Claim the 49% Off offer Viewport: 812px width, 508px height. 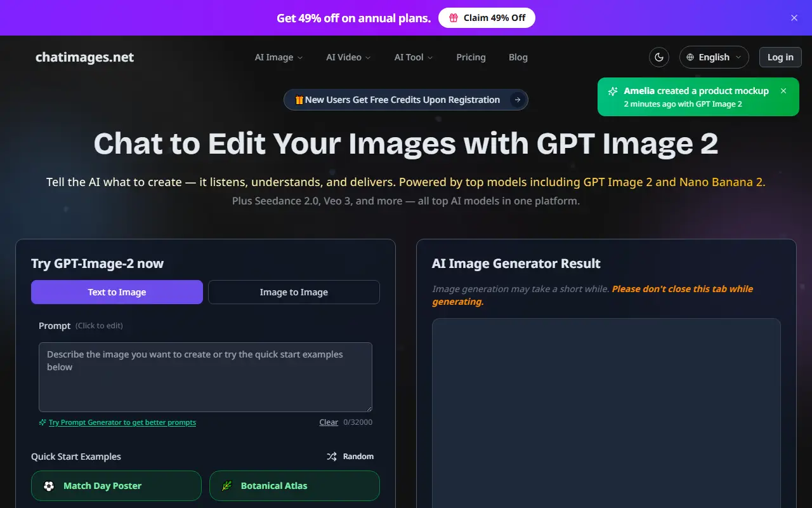487,18
